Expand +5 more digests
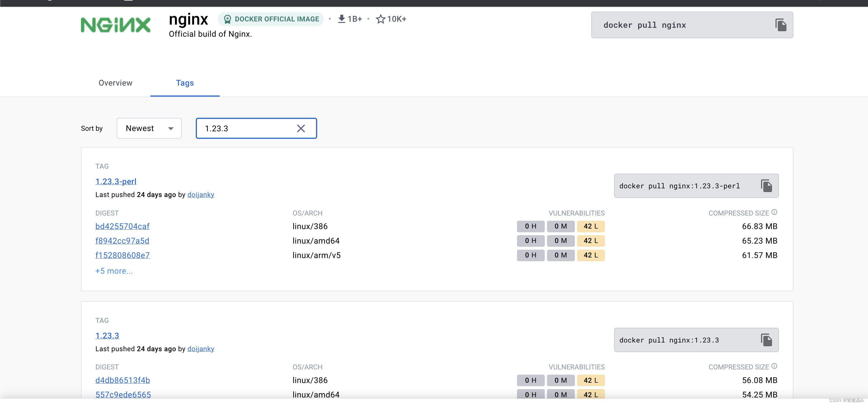 114,271
